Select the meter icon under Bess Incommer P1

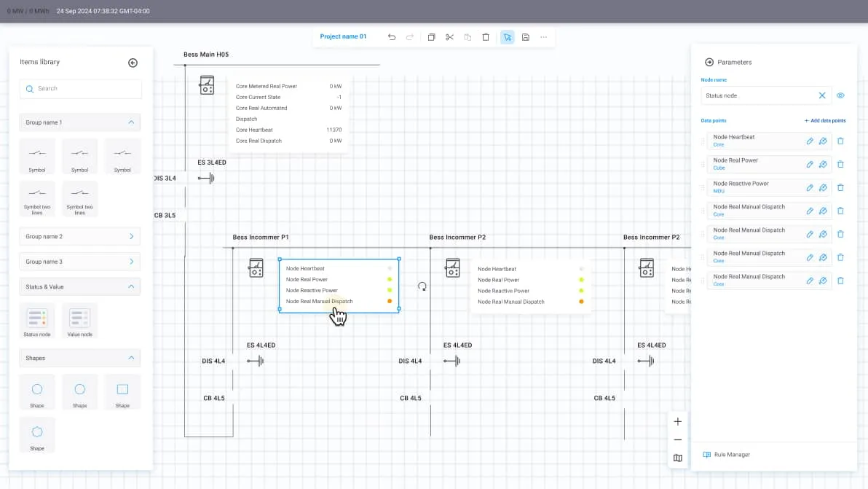coord(256,268)
